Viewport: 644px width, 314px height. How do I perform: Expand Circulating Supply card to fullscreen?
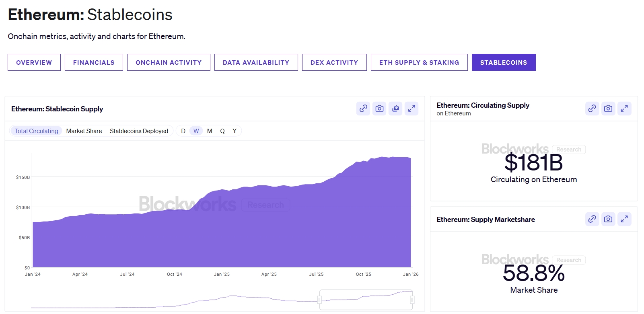coord(624,109)
